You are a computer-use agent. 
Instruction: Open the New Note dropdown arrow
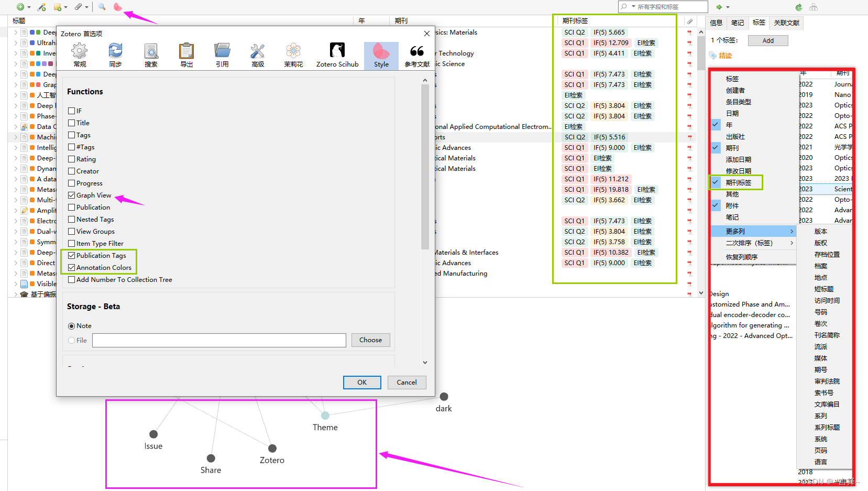pos(65,7)
